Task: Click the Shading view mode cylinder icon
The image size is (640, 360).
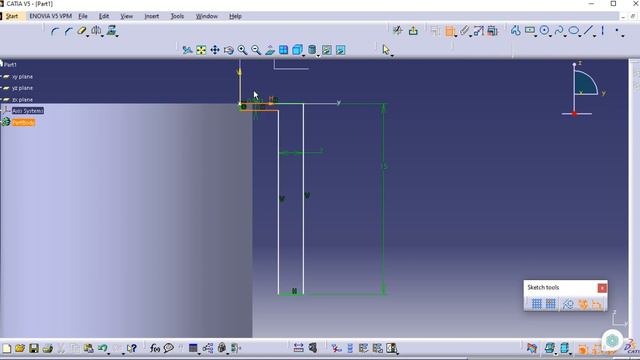Action: pos(312,50)
